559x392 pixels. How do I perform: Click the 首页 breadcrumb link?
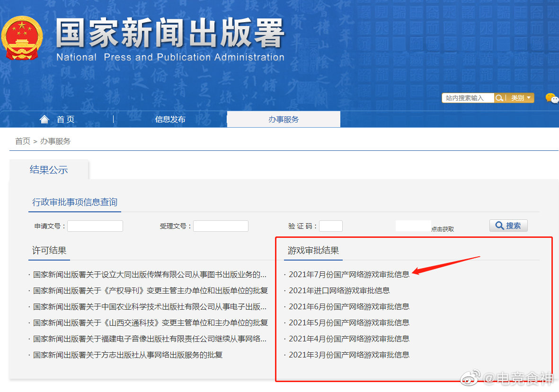[x=22, y=140]
